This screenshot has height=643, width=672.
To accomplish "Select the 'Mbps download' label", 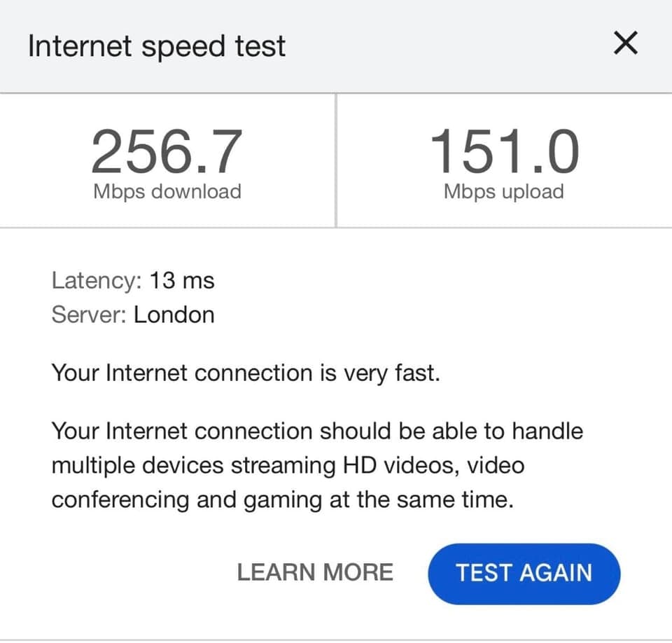I will [167, 192].
